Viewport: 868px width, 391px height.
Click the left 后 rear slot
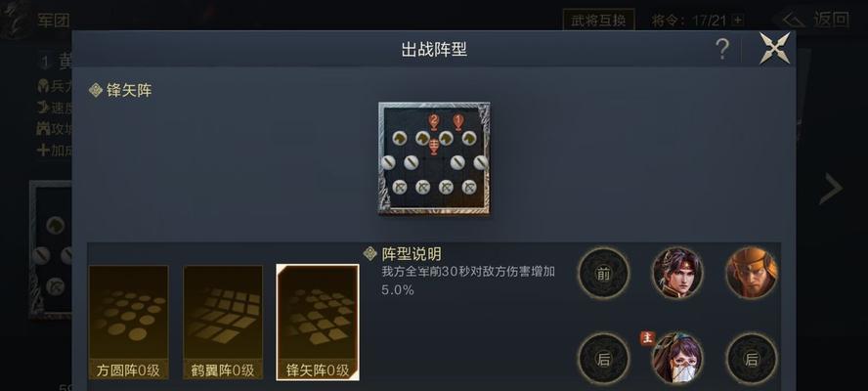point(604,359)
